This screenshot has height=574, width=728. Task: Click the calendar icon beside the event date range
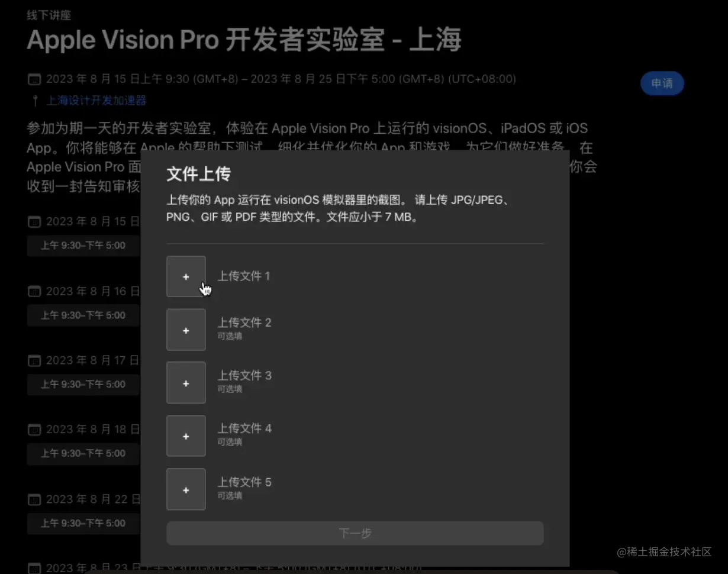point(35,79)
